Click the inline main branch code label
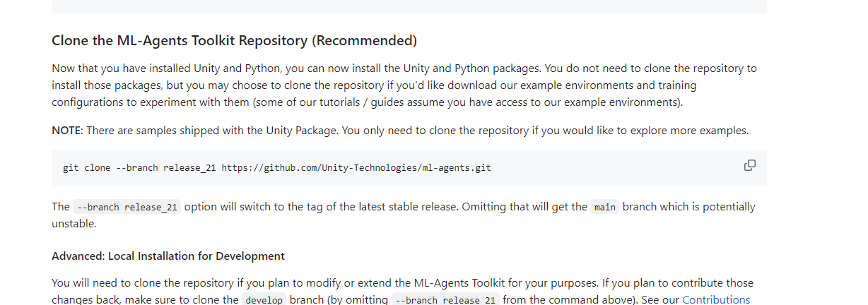 click(604, 207)
